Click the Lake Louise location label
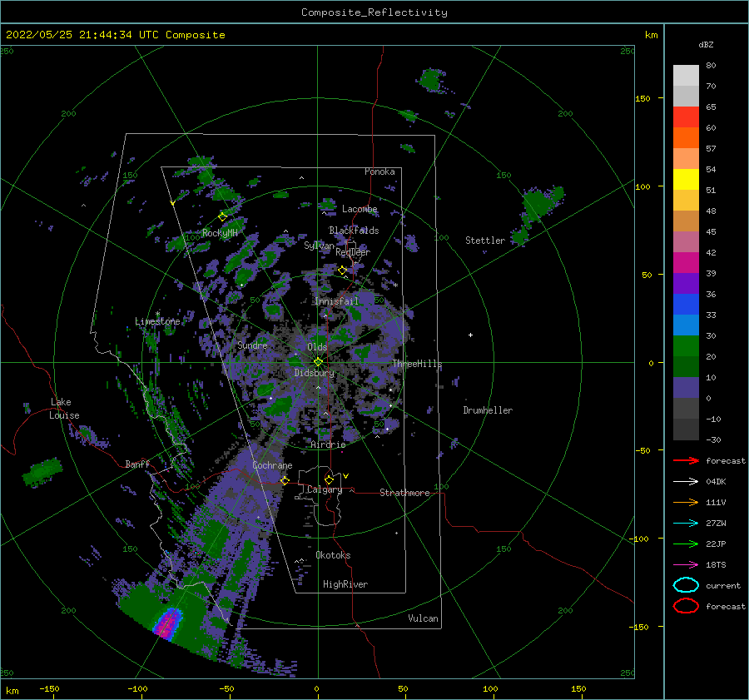 coord(64,409)
